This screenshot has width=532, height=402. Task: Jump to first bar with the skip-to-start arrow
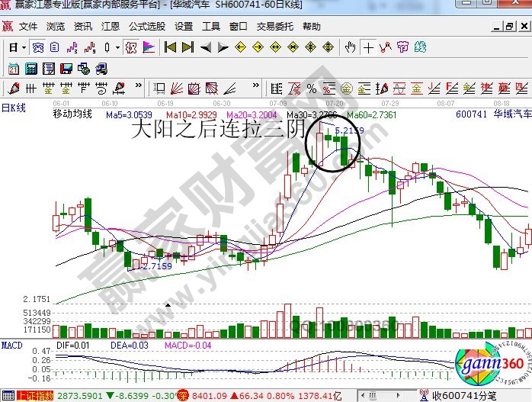pos(168,47)
